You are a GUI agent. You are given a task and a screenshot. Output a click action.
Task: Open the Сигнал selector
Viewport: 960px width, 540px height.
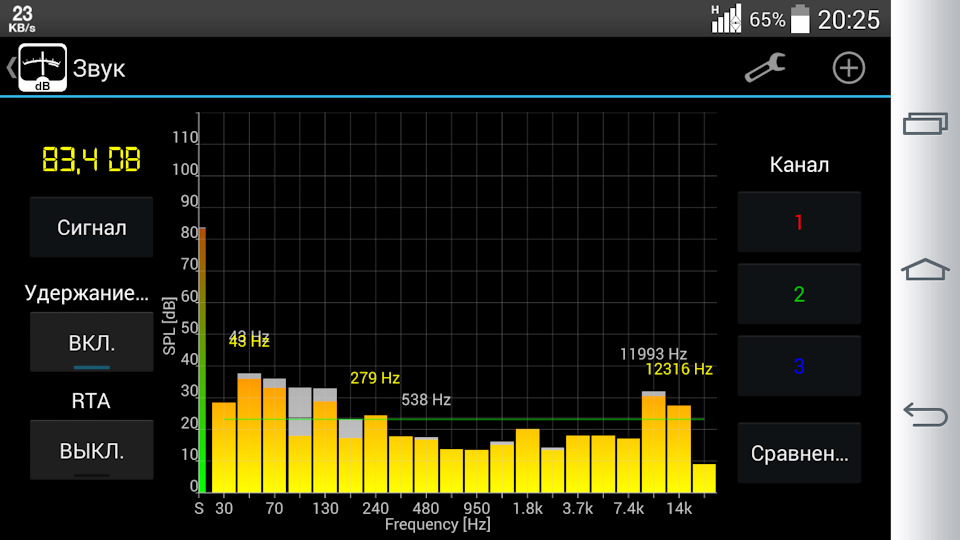click(92, 227)
